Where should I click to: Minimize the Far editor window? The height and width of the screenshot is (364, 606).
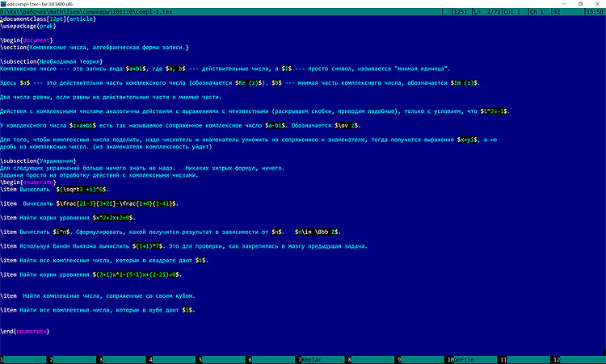[x=553, y=4]
